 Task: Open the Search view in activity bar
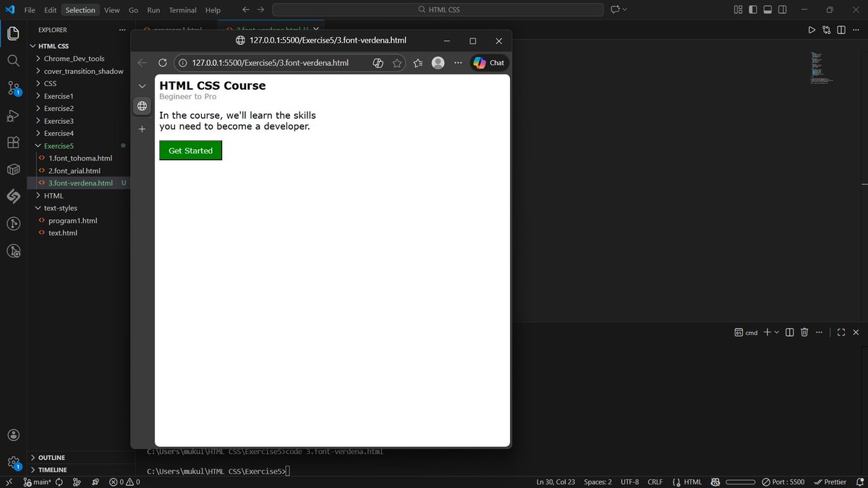click(13, 60)
